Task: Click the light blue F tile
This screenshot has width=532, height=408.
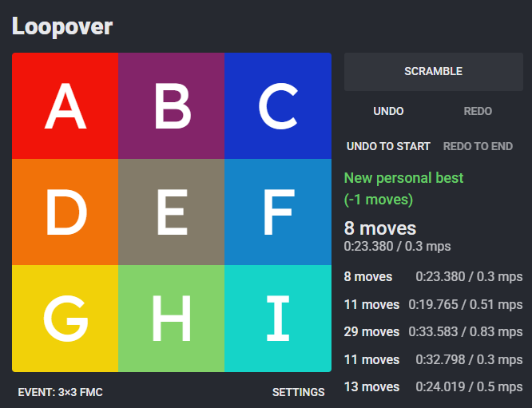Action: 278,212
